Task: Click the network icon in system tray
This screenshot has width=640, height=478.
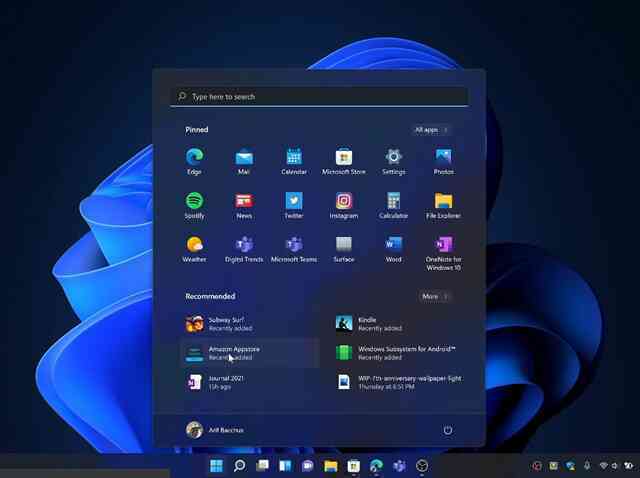Action: pos(604,466)
